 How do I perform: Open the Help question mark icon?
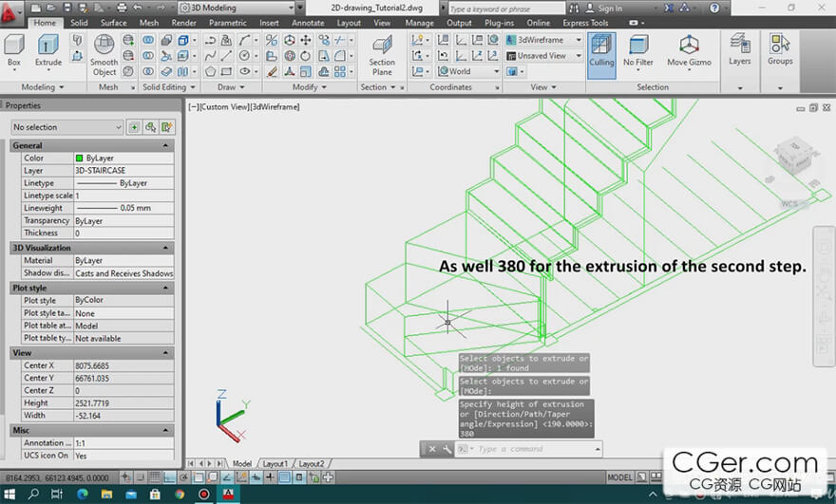click(x=714, y=8)
